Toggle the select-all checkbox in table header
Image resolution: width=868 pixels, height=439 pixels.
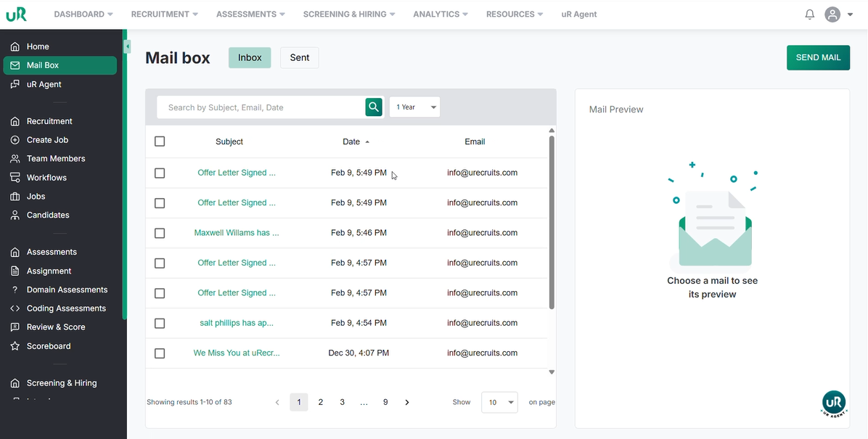click(x=160, y=141)
